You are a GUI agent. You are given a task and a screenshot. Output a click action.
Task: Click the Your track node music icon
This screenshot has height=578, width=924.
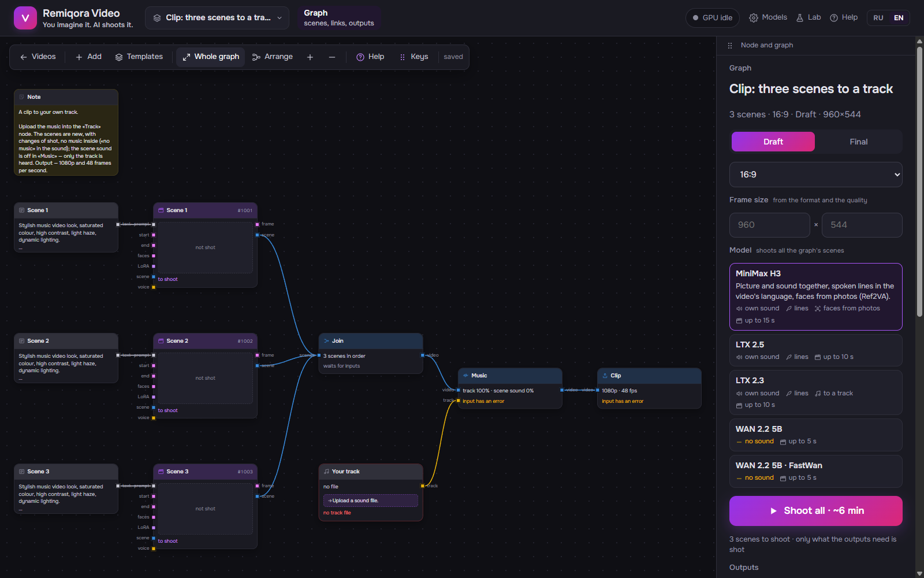pos(326,472)
